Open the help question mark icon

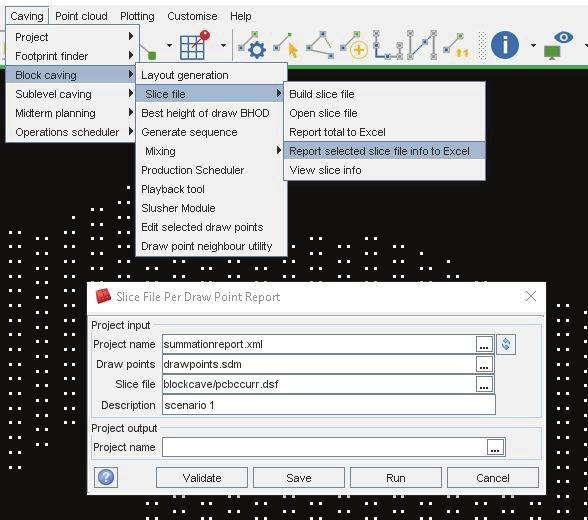coord(106,477)
